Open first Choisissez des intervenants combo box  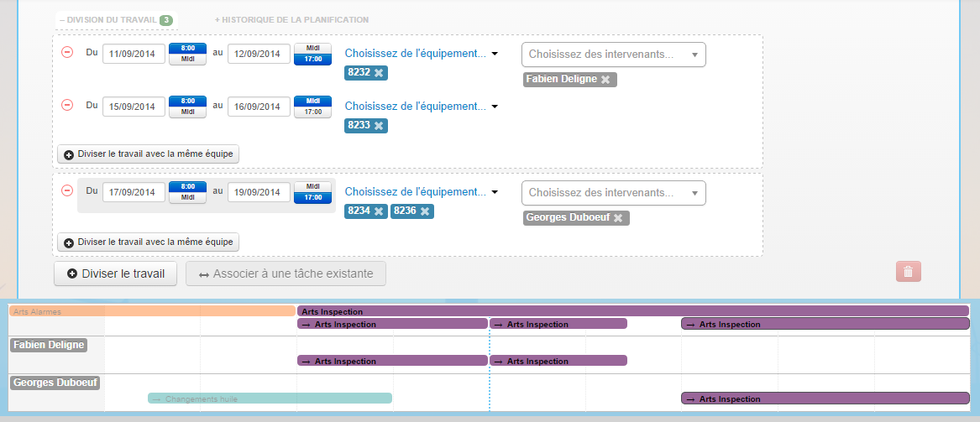613,55
